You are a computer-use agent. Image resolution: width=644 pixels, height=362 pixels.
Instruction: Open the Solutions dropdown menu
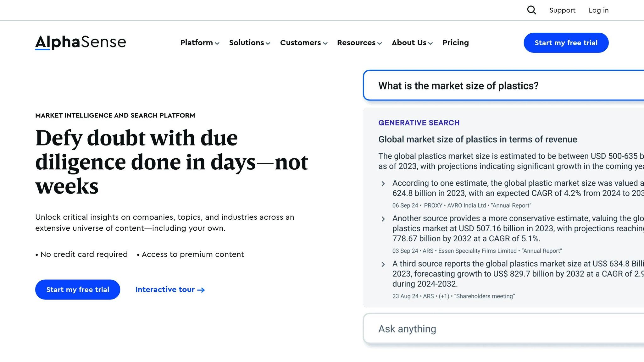(249, 43)
